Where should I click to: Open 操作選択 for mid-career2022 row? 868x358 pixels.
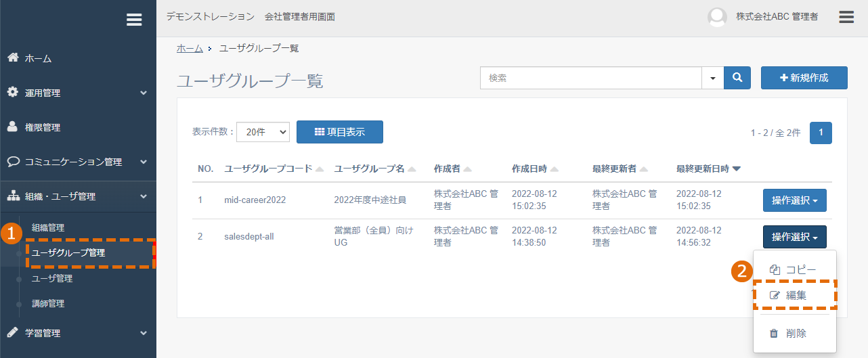795,200
